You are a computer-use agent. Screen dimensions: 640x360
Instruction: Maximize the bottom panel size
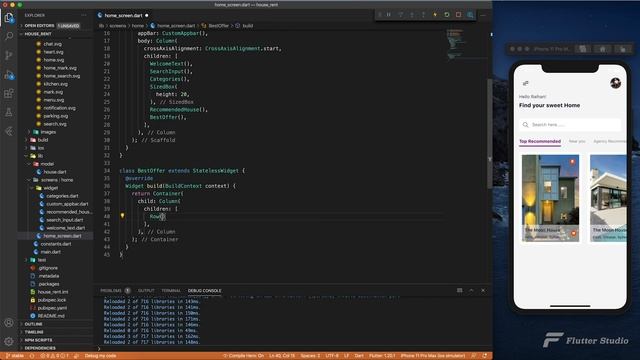pyautogui.click(x=471, y=290)
